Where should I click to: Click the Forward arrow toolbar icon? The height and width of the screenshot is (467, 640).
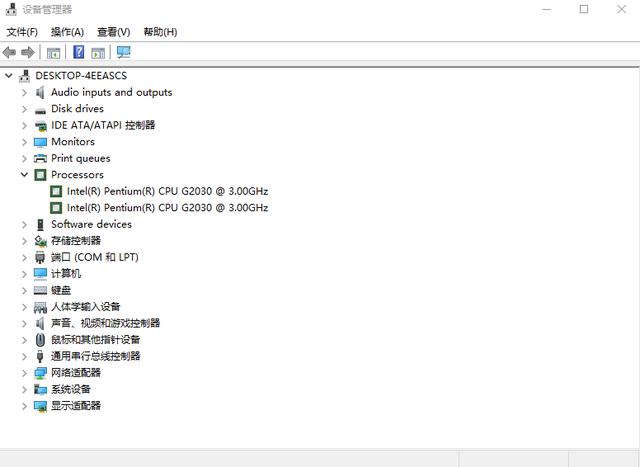pyautogui.click(x=28, y=52)
